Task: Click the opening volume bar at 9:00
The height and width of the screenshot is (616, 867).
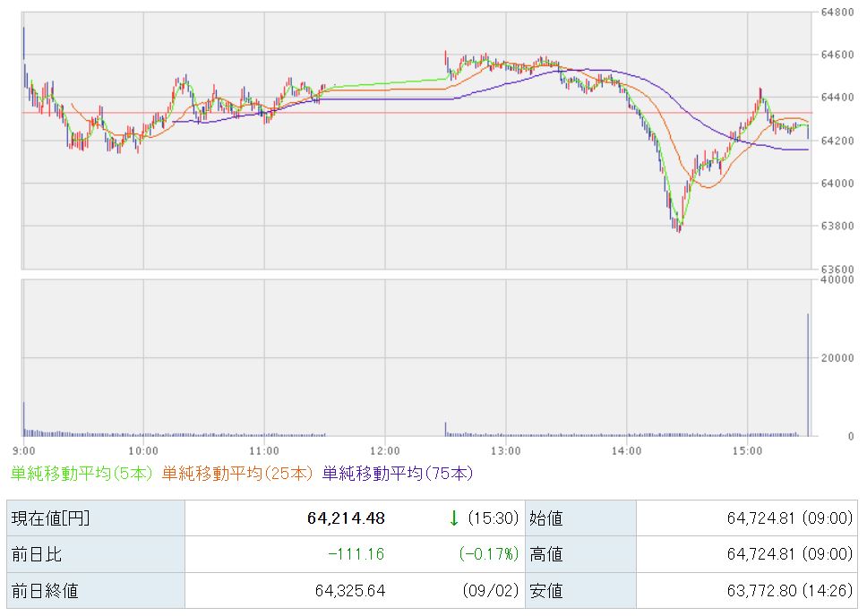Action: coord(24,419)
